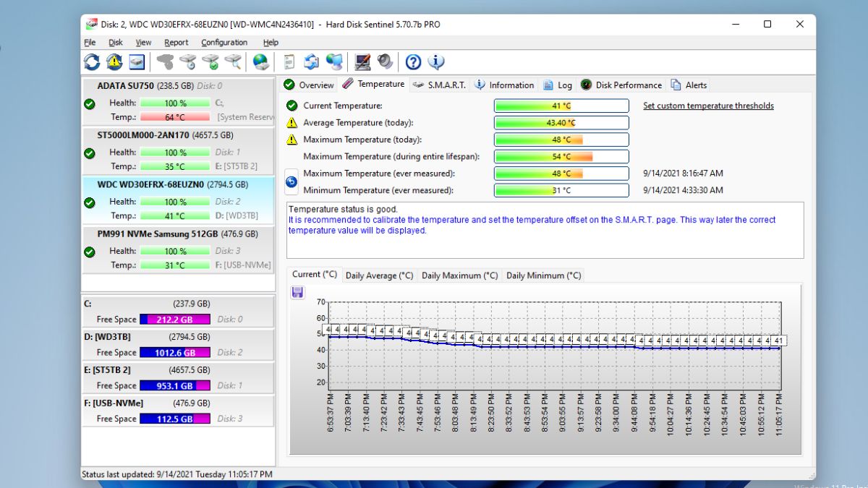The width and height of the screenshot is (868, 488).
Task: Open the File menu
Action: (90, 43)
